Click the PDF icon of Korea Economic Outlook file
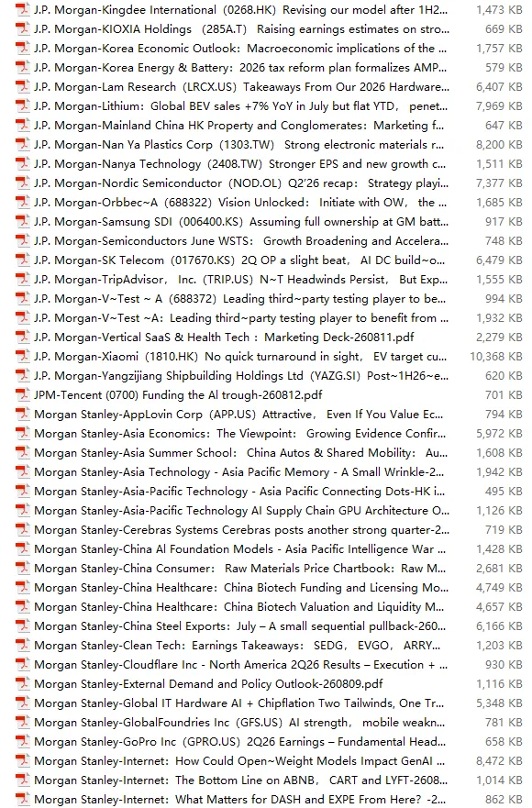Screen dimensions: 532x808 23,49
